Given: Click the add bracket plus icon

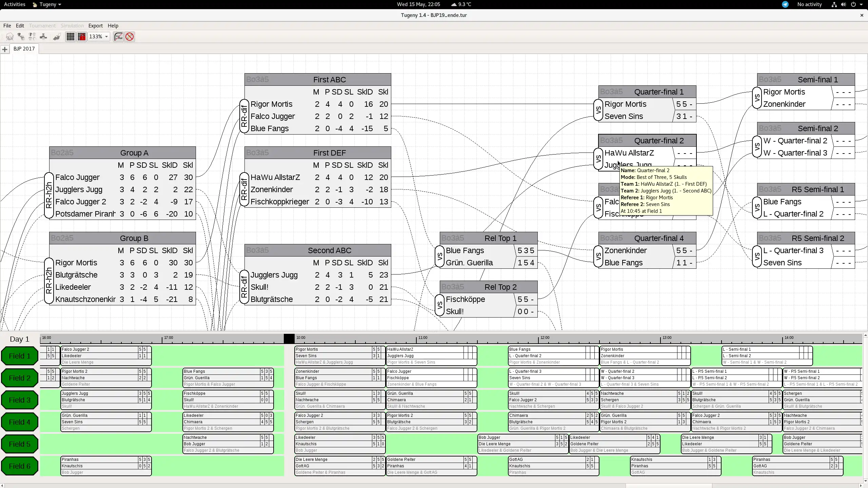Looking at the screenshot, I should 5,49.
